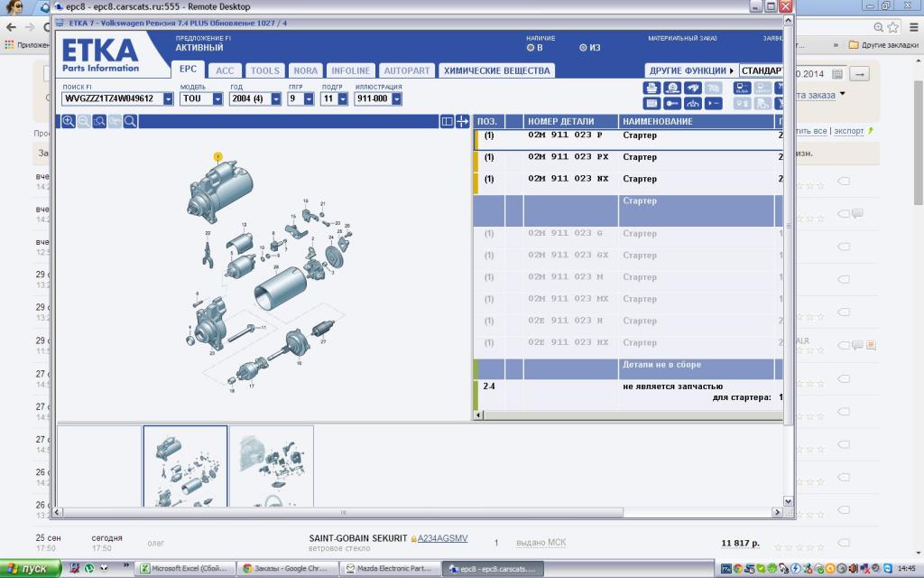The width and height of the screenshot is (924, 578).
Task: Open the Windows пуск start button
Action: tap(30, 569)
